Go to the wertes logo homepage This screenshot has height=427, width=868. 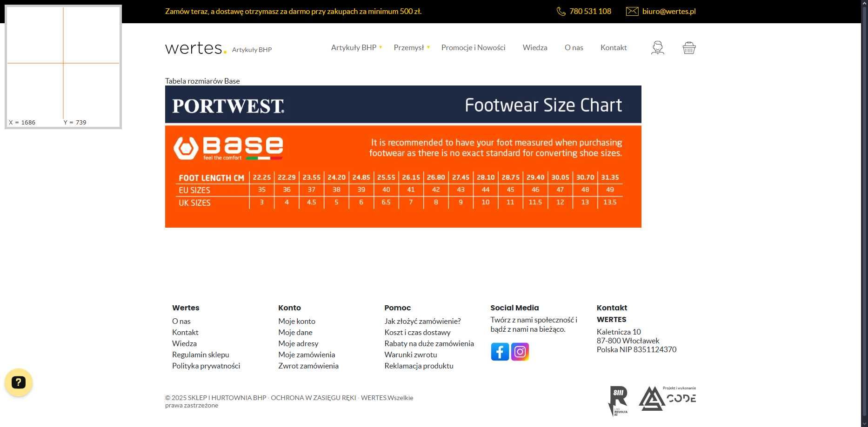(196, 48)
